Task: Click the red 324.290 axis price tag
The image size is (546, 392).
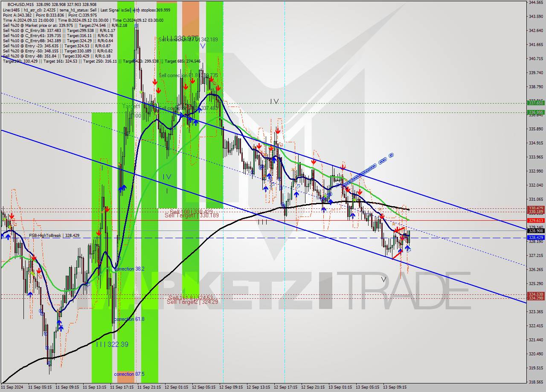Action: click(x=536, y=298)
